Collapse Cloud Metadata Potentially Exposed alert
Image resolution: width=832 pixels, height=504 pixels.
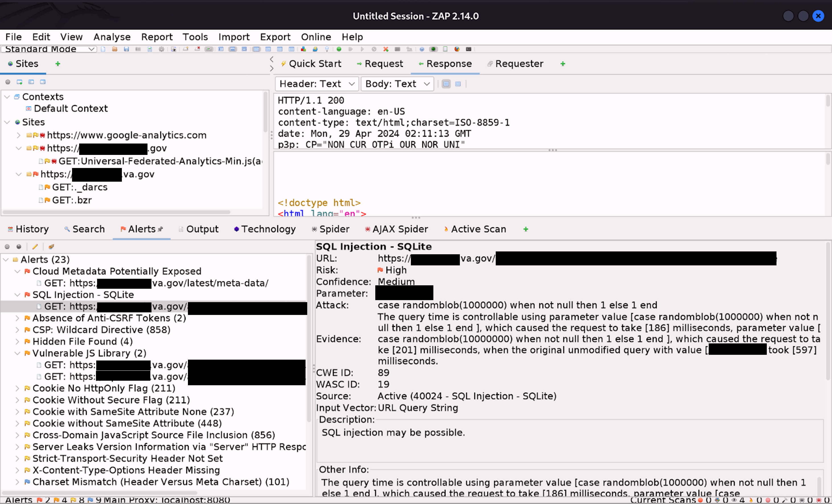[x=18, y=271]
